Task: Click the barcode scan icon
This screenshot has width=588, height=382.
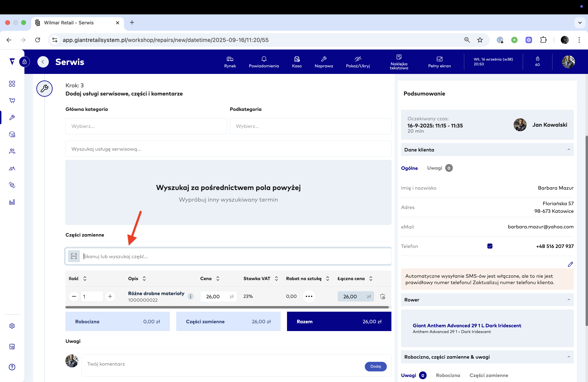Action: tap(74, 256)
